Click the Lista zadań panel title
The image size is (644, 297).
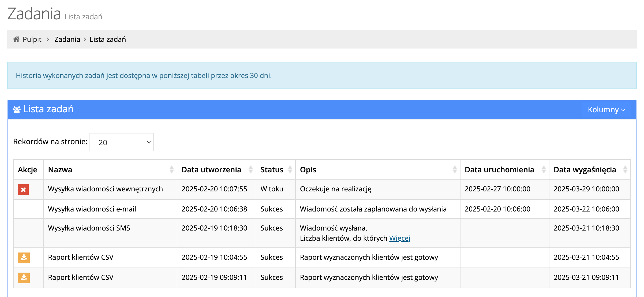(48, 109)
